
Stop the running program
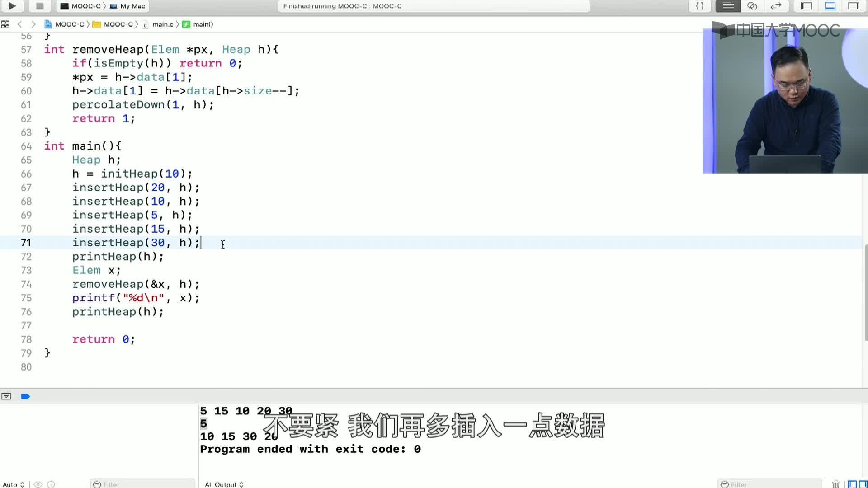[x=40, y=6]
